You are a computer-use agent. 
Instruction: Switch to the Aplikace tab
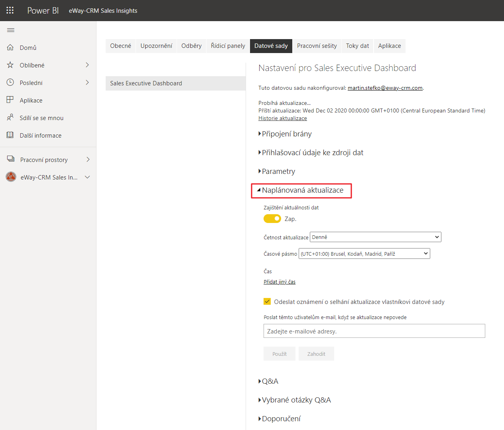390,46
